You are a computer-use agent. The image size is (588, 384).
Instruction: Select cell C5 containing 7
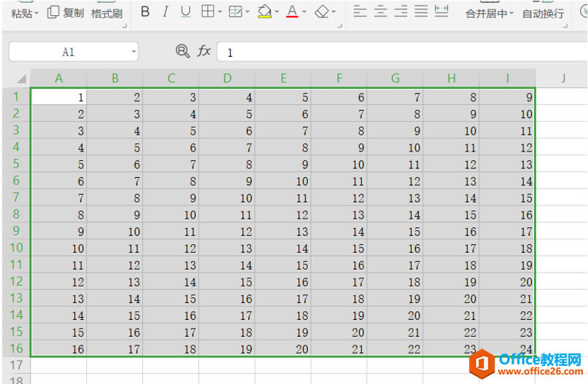point(171,164)
